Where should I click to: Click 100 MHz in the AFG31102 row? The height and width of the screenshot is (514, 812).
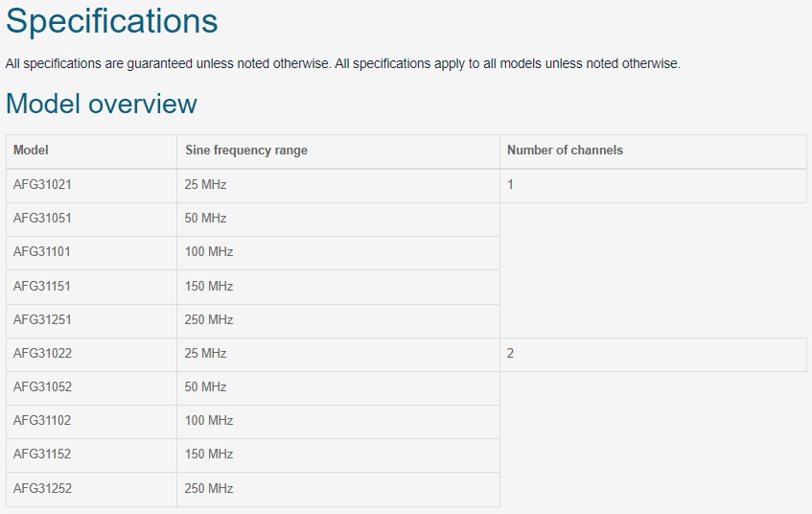[x=209, y=421]
